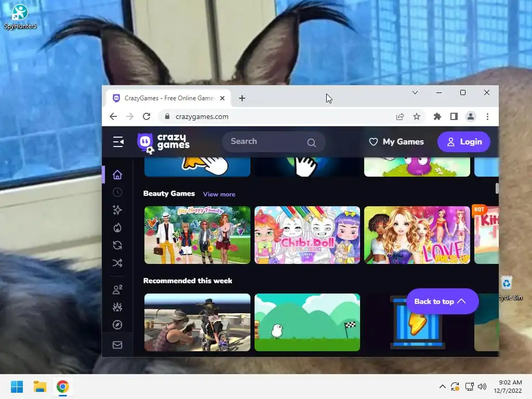Screen dimensions: 532x399
Task: Open the Love Dress Up game thumbnail
Action: tap(417, 235)
